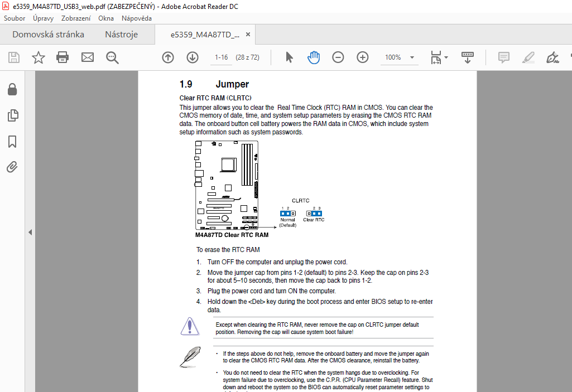Show page thumbnails panel
The height and width of the screenshot is (392, 572).
pos(13,115)
